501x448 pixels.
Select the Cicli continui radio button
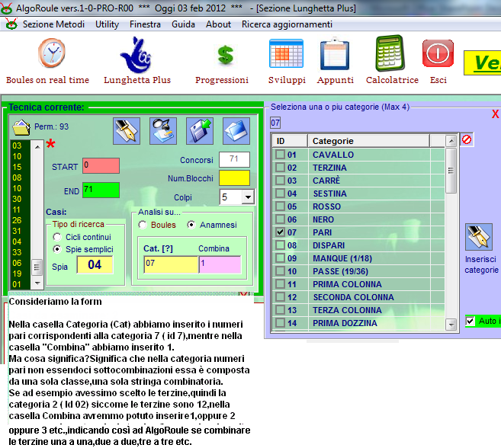click(x=57, y=237)
